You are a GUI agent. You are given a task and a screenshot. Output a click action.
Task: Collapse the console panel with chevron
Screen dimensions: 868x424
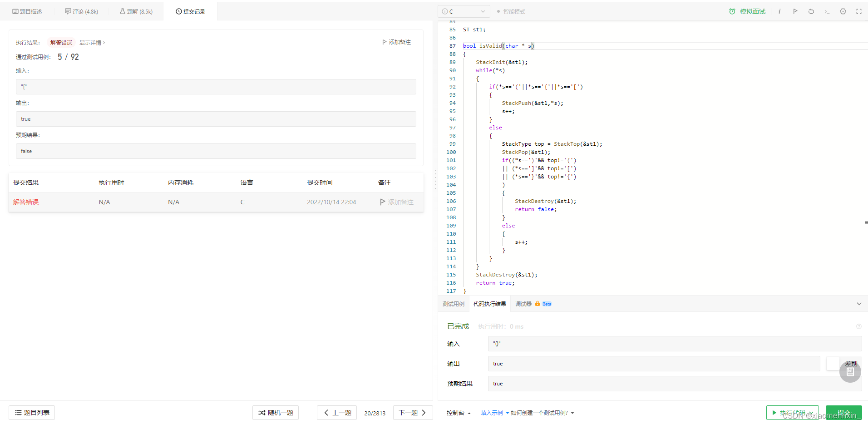pos(859,304)
